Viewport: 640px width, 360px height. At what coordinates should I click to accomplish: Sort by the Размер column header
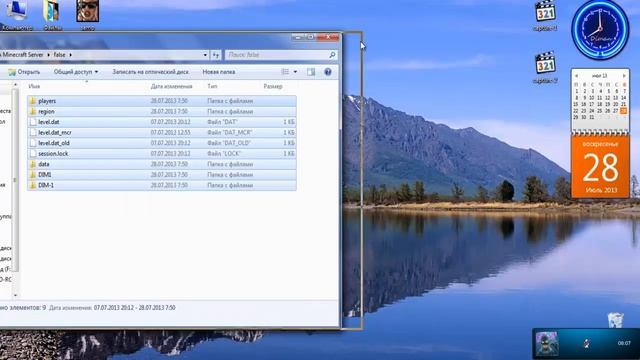273,87
